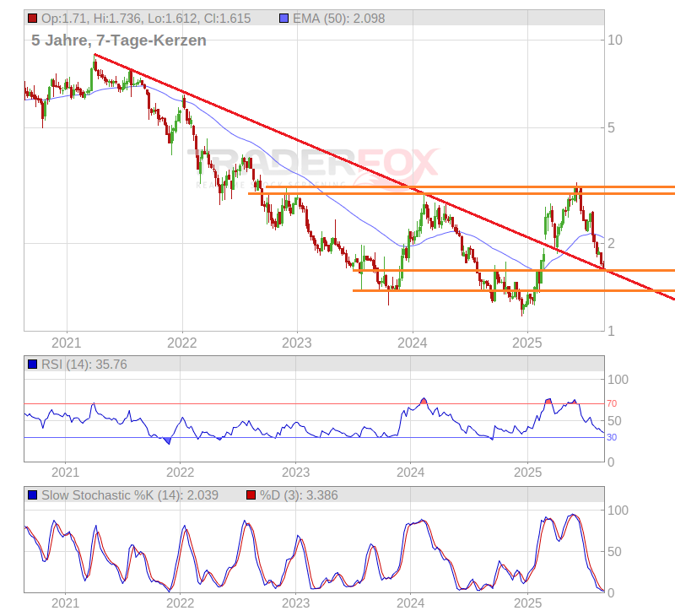The image size is (675, 616).
Task: Click the TraderFox watermark logo
Action: point(314,164)
